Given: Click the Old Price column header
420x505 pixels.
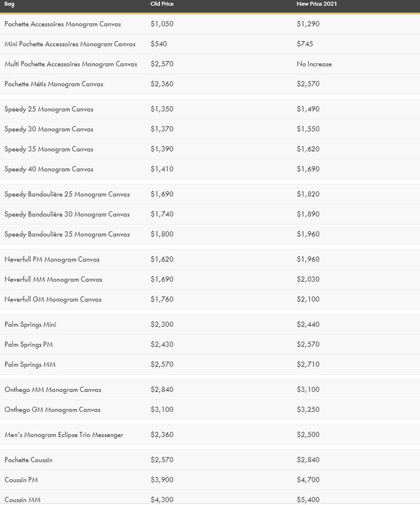Looking at the screenshot, I should tap(162, 4).
